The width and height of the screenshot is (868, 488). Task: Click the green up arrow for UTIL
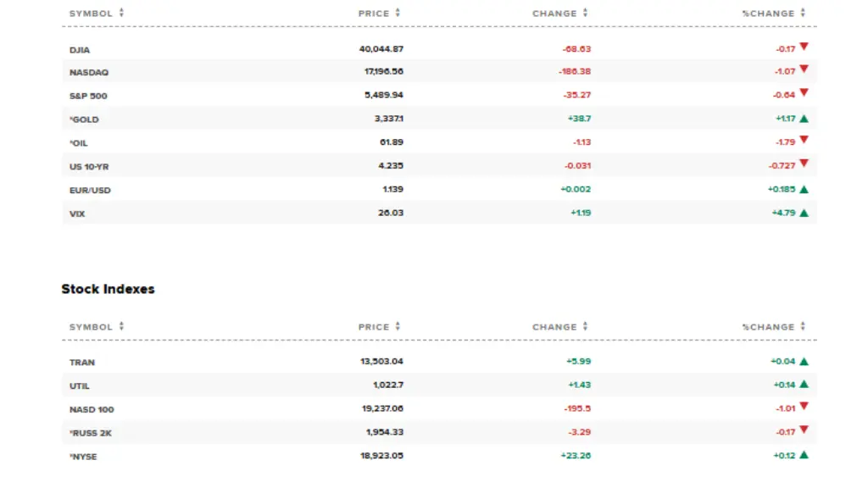pyautogui.click(x=804, y=385)
